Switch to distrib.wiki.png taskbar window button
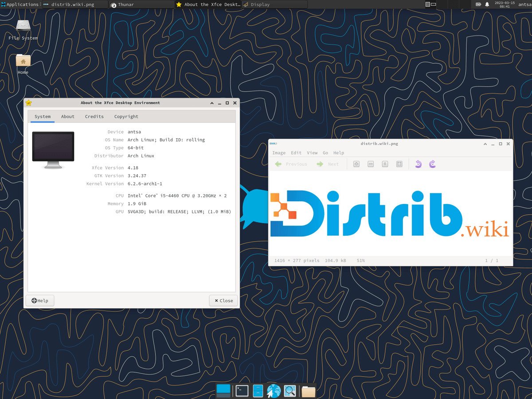The image size is (532, 399). 74,4
